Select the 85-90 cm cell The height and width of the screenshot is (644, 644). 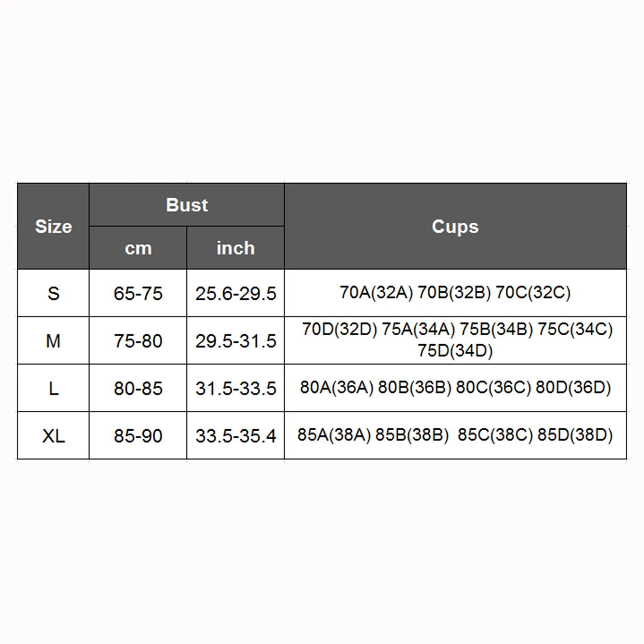138,435
